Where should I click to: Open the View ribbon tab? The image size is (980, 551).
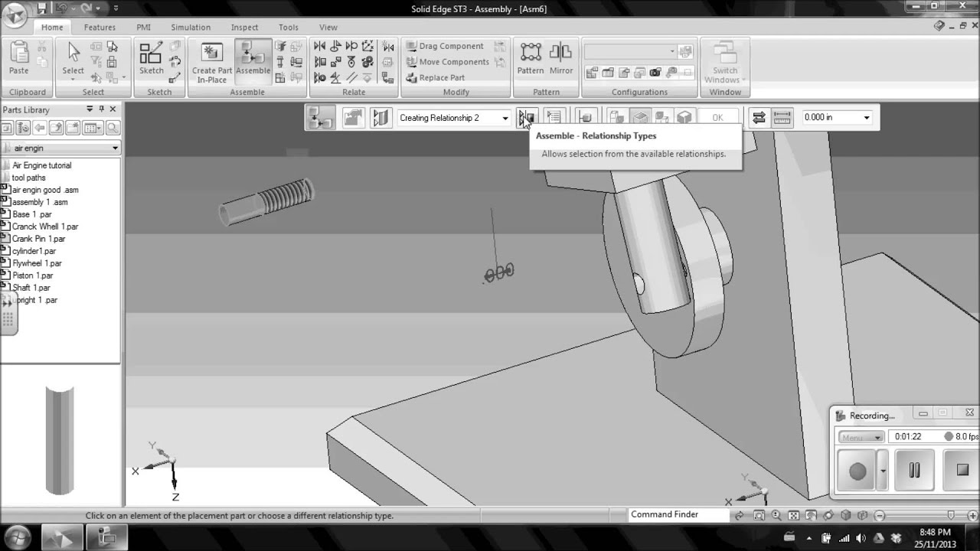click(328, 28)
